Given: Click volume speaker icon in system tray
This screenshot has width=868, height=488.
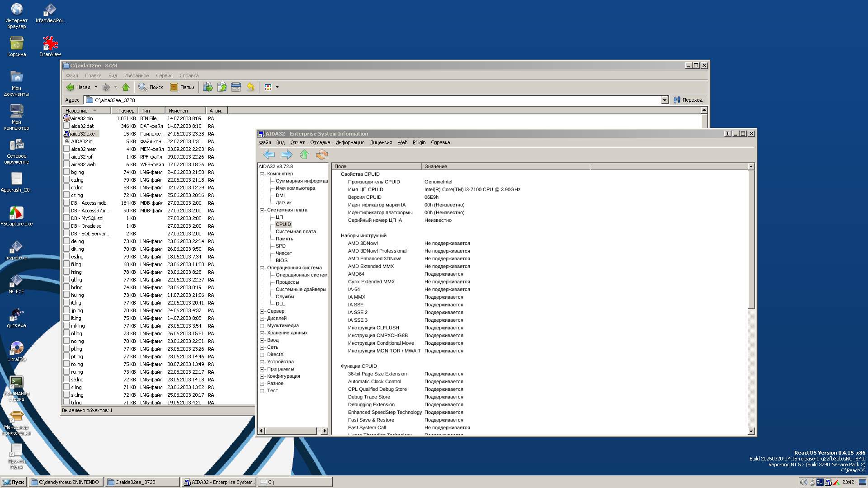Looking at the screenshot, I should click(x=803, y=482).
